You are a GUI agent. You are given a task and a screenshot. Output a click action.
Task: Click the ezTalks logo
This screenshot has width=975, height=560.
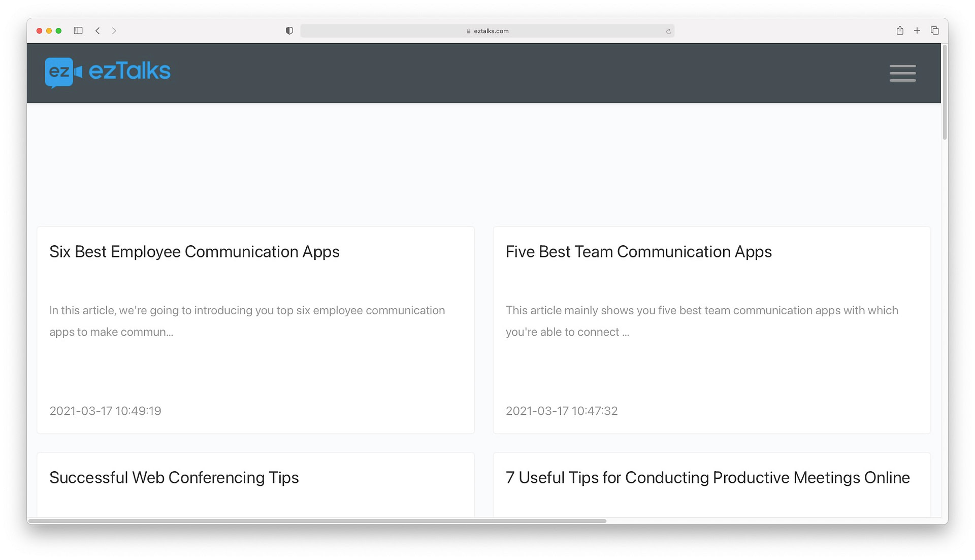(108, 72)
